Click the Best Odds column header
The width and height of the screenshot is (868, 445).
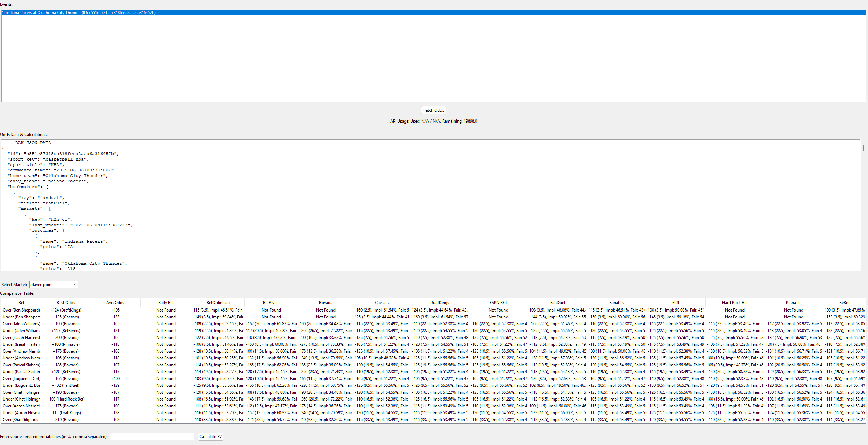coord(65,302)
